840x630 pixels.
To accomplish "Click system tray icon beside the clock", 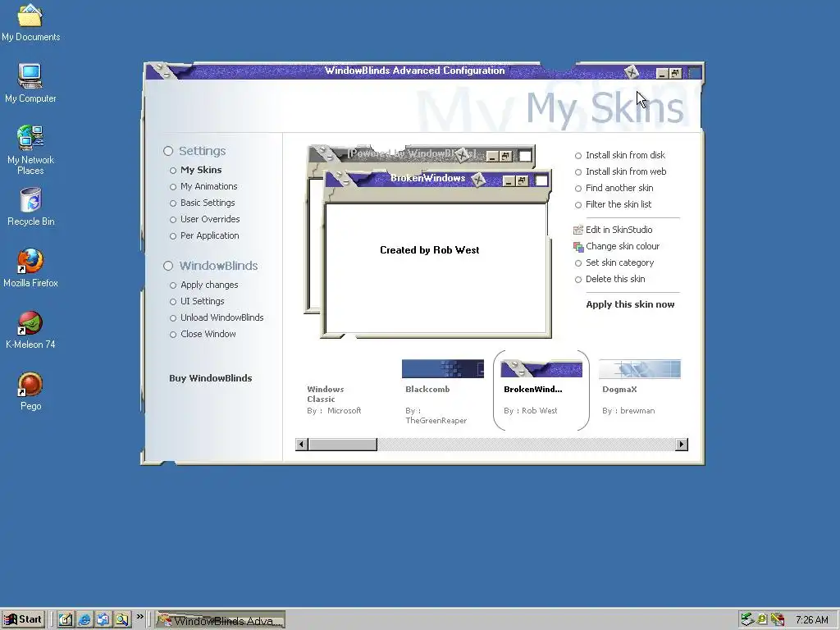I will [778, 620].
